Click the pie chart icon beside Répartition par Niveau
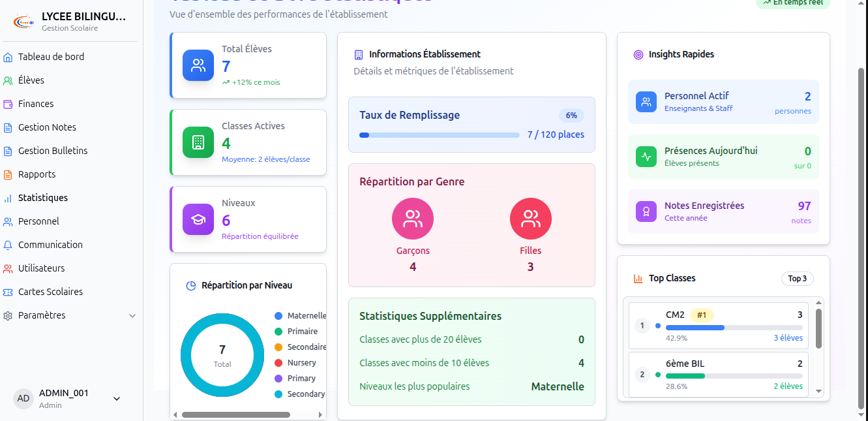Screen dimensions: 868x421 point(191,285)
